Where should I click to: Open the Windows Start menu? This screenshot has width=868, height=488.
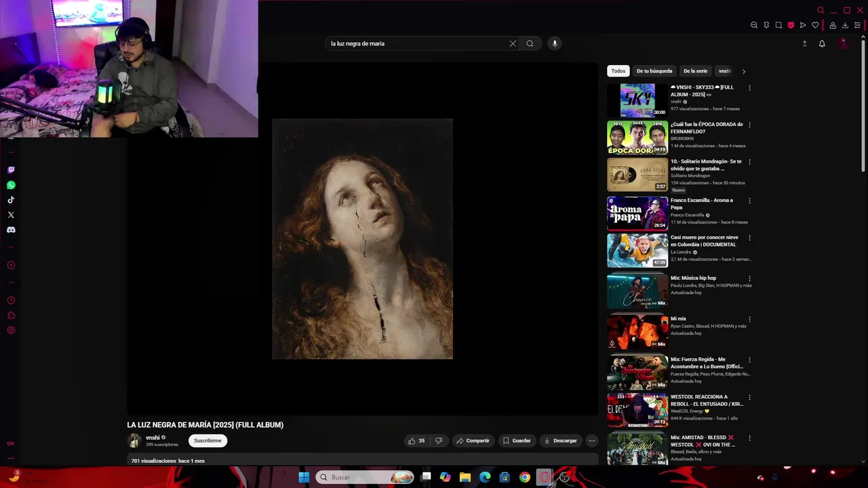click(304, 477)
